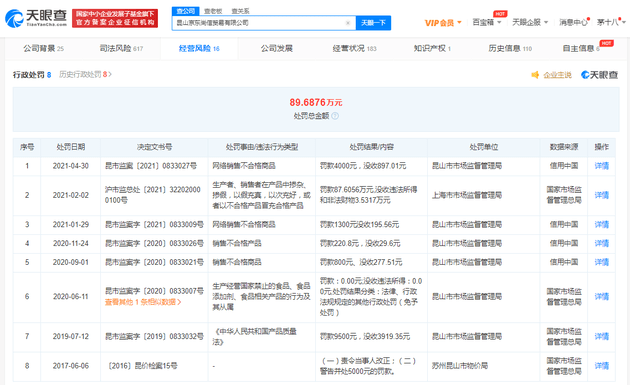The width and height of the screenshot is (630, 385).
Task: Switch to the 司法风险 tab
Action: pos(121,49)
